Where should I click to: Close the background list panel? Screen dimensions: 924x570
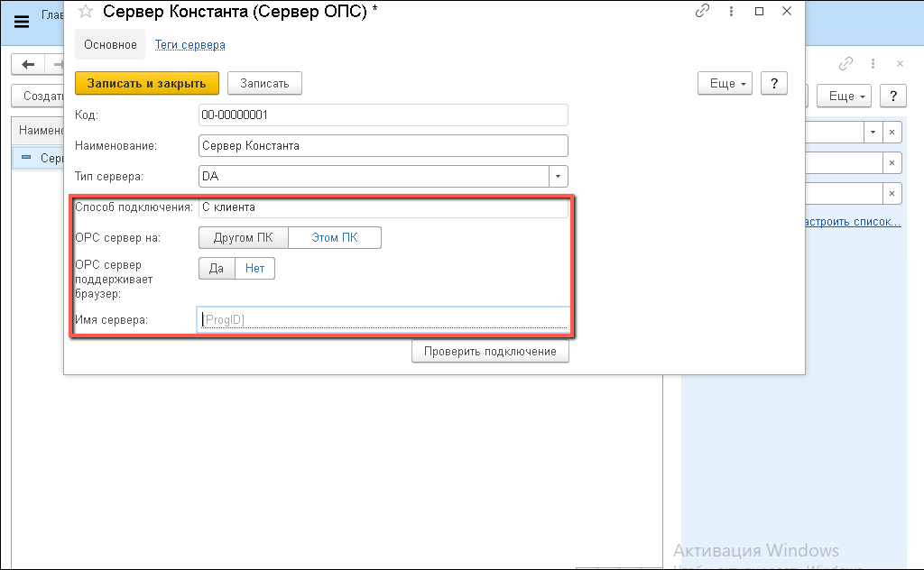click(900, 64)
